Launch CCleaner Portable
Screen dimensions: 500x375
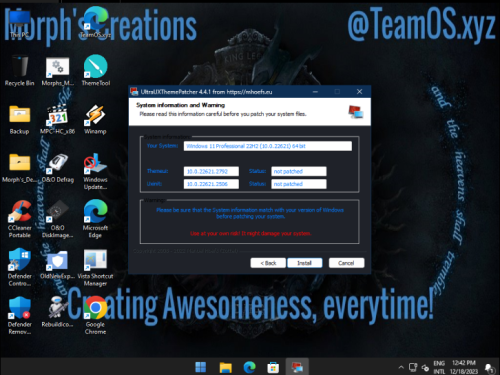(19, 219)
